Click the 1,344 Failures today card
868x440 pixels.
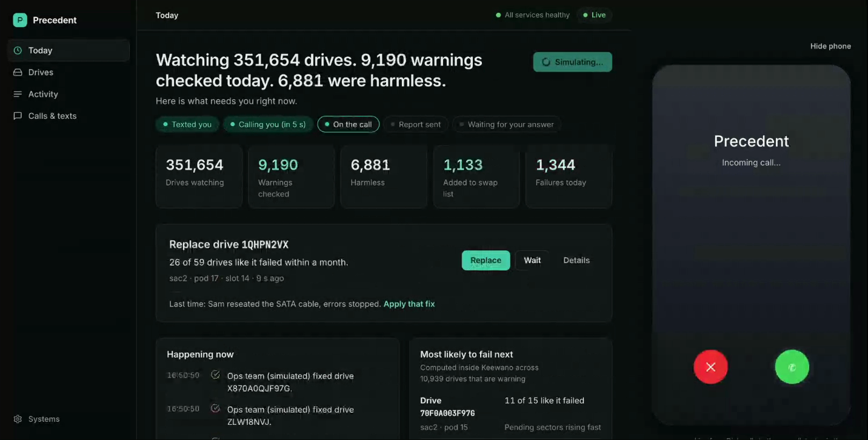tap(569, 176)
